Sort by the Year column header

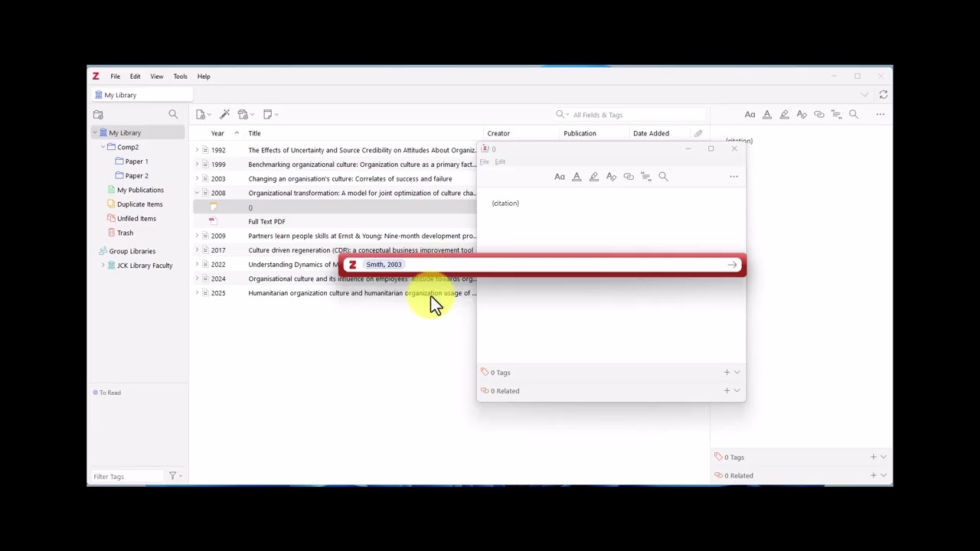(217, 133)
